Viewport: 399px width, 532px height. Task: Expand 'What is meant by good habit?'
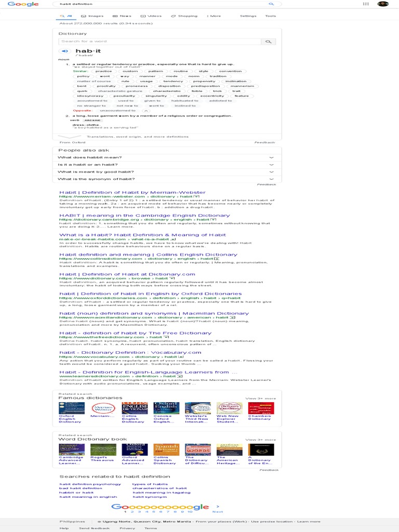click(x=167, y=171)
